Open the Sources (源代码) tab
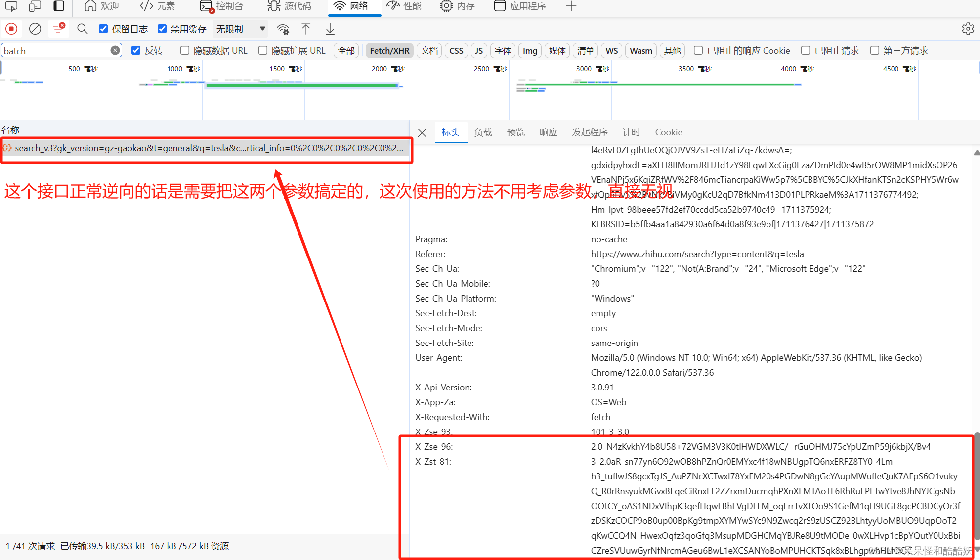The image size is (980, 560). tap(290, 6)
